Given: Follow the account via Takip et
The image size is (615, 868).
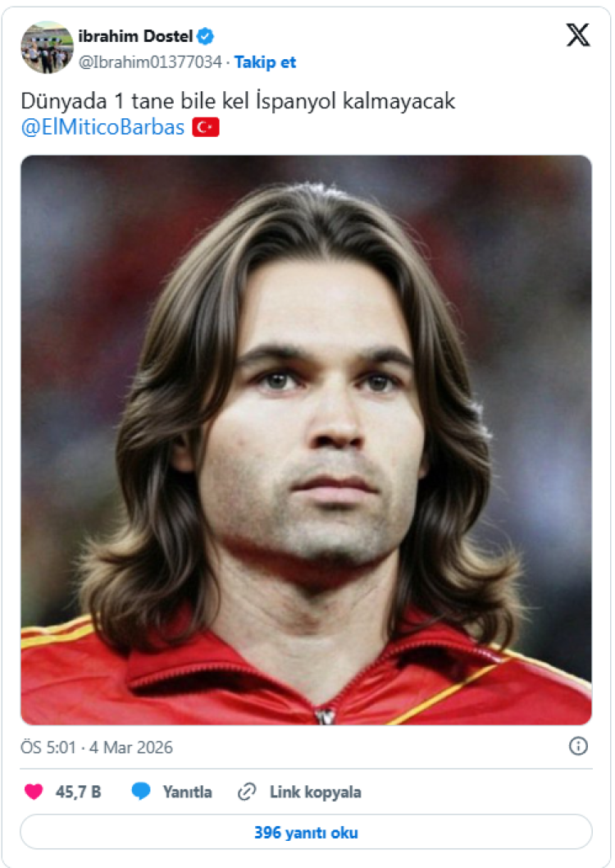Looking at the screenshot, I should [265, 62].
